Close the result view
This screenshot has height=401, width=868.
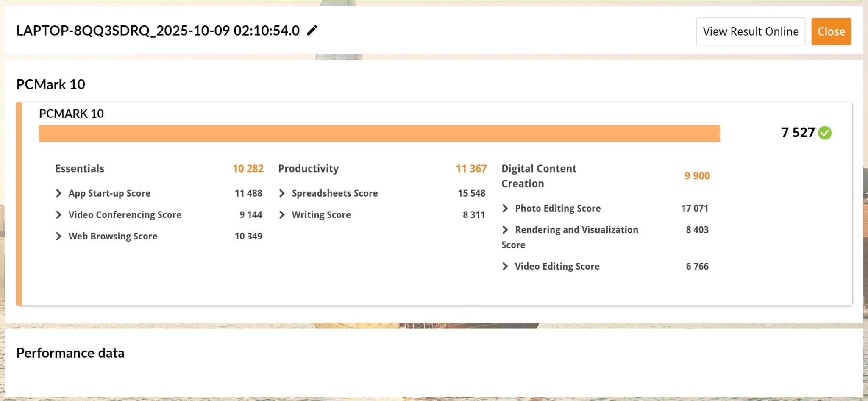click(831, 31)
